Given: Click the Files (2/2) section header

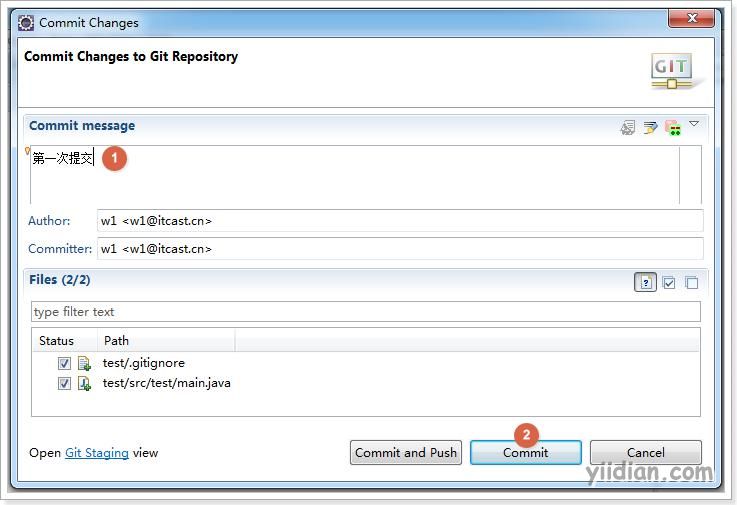Looking at the screenshot, I should 59,280.
